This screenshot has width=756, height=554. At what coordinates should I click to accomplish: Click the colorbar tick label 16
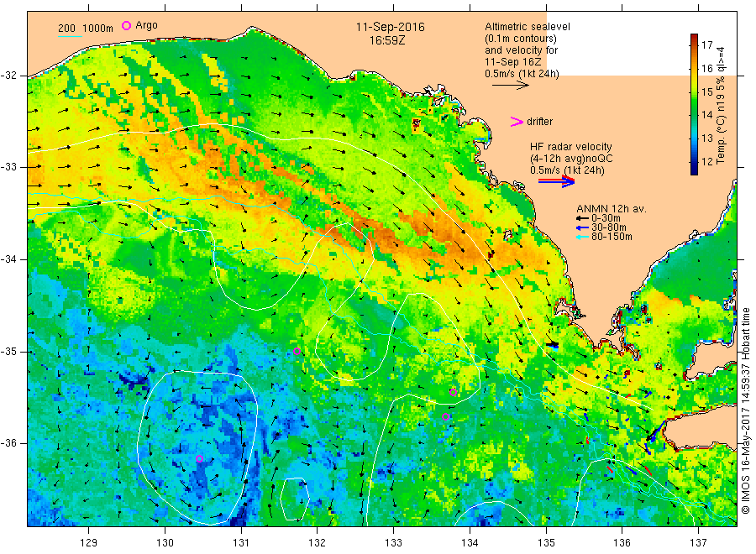[706, 68]
